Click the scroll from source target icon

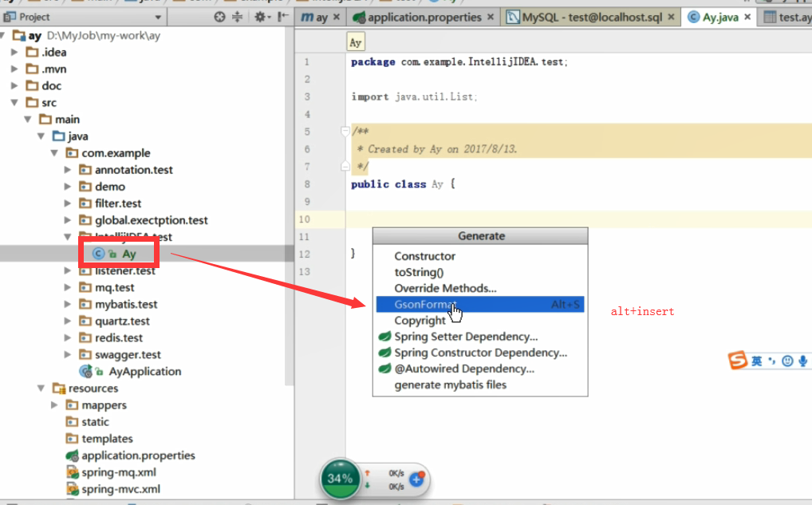[219, 17]
